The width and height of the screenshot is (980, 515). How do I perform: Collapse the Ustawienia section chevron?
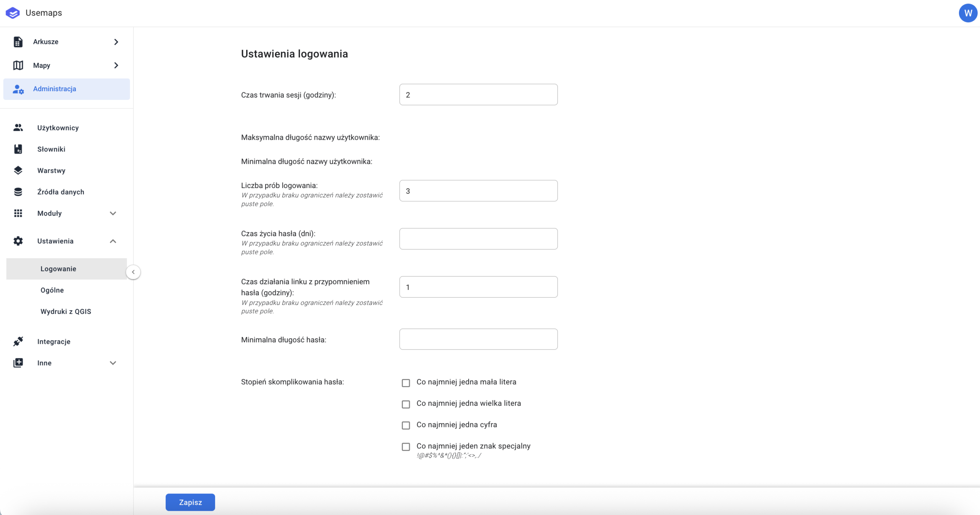click(x=113, y=241)
